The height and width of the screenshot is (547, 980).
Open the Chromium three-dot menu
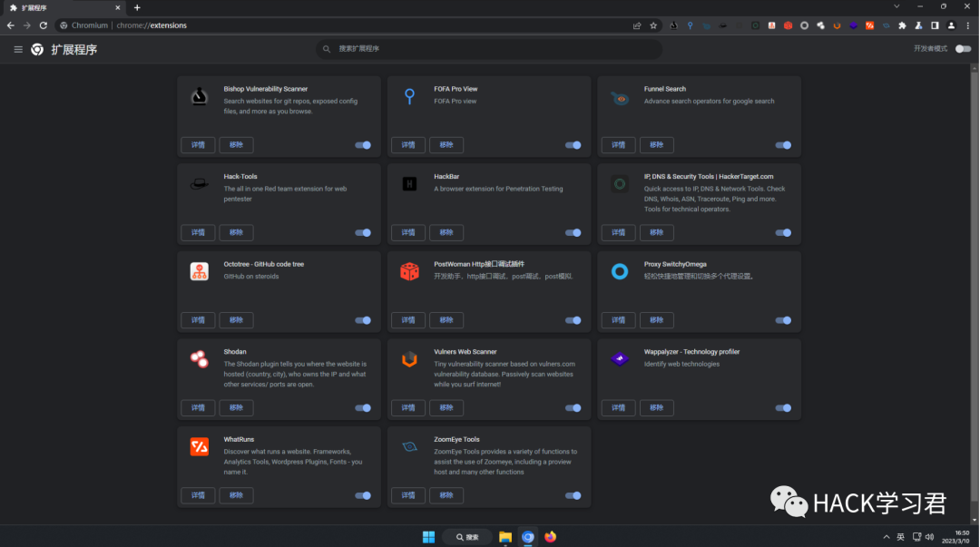967,25
